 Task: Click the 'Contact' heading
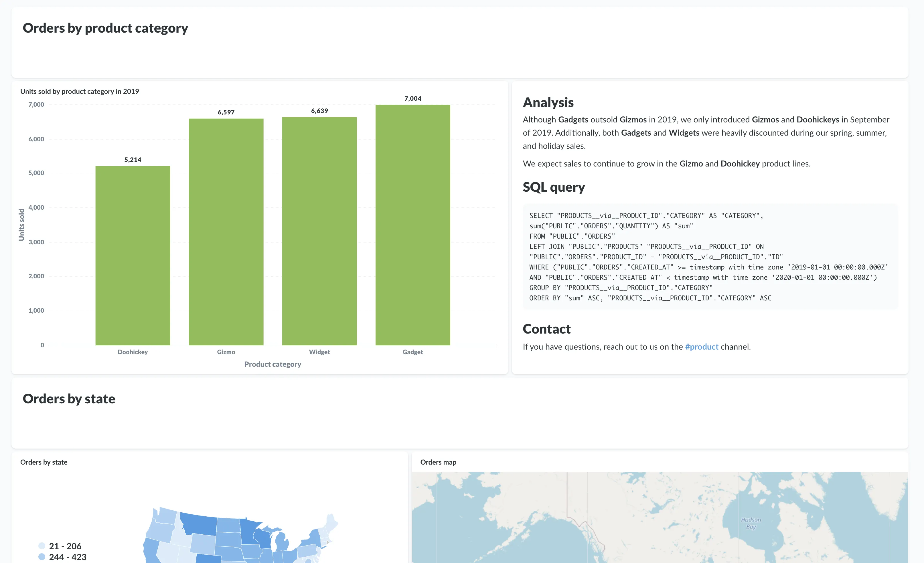547,329
